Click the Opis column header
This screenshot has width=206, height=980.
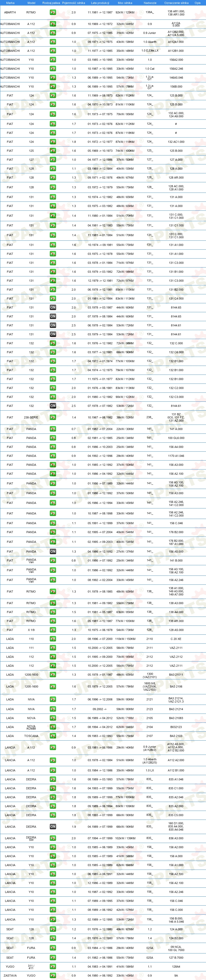(x=197, y=3)
